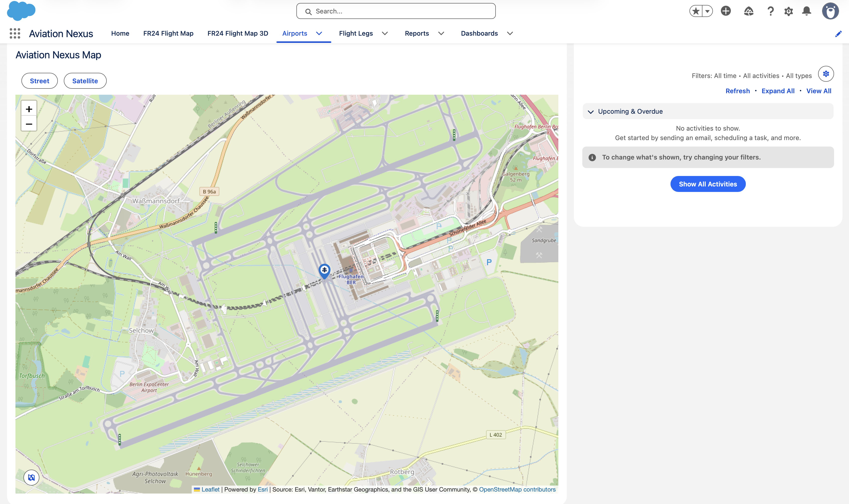Viewport: 849px width, 504px height.
Task: Click the search magnifier icon
Action: coord(308,11)
